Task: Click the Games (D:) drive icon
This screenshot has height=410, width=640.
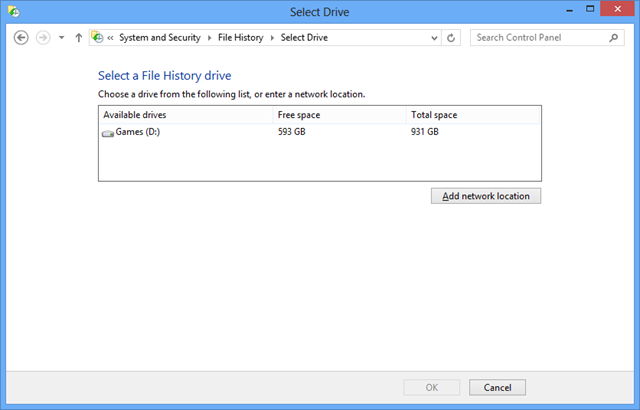Action: tap(108, 133)
